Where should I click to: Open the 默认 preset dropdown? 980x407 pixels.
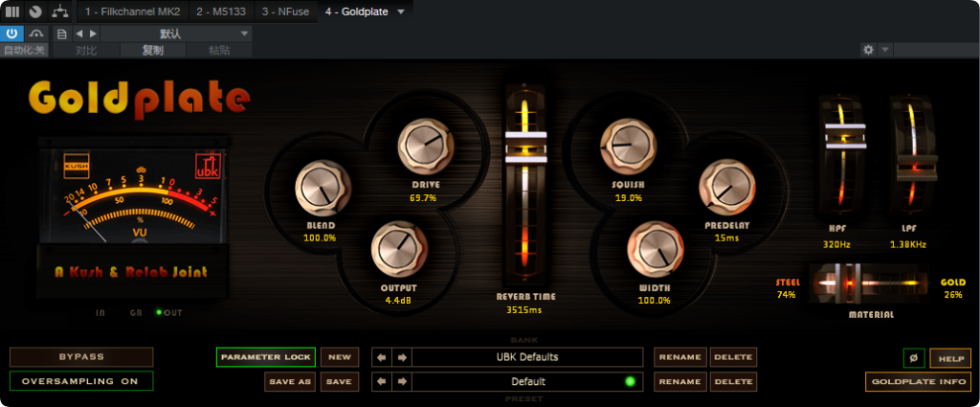coord(176,34)
